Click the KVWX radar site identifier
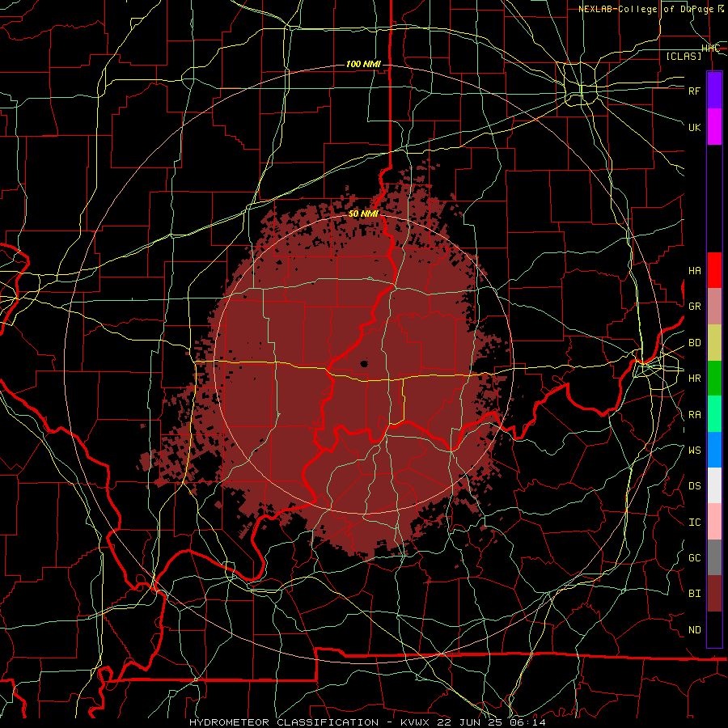This screenshot has width=728, height=728. coord(415,722)
